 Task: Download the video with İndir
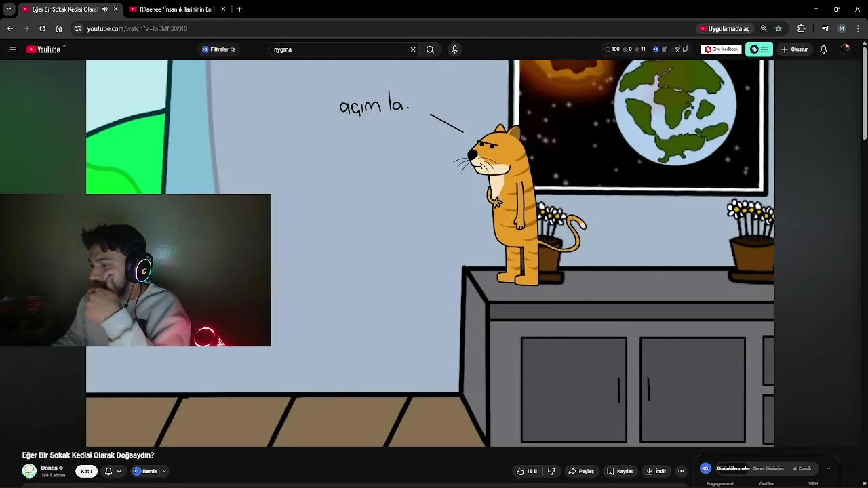[656, 471]
